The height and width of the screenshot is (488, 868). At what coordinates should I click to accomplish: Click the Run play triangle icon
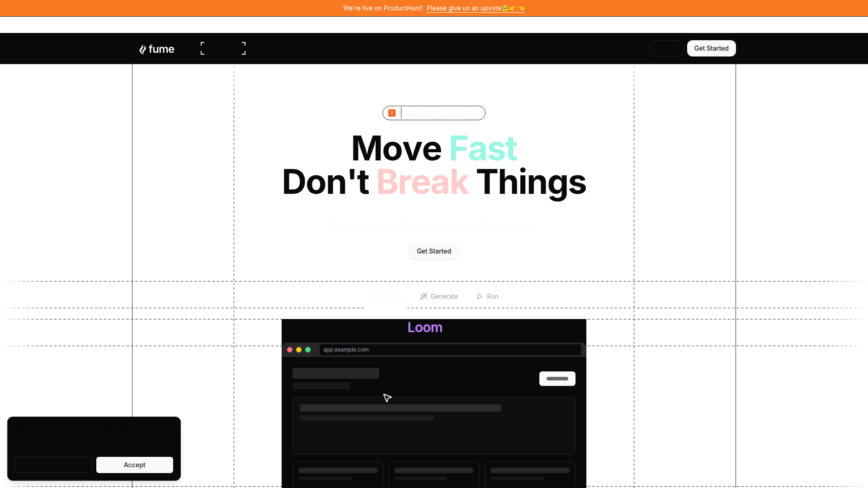[x=480, y=296]
